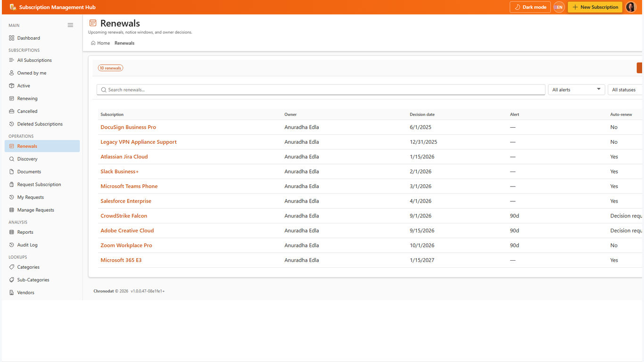Viewport: 644px width, 362px height.
Task: Open CrowdStrike Falcon link
Action: click(124, 216)
